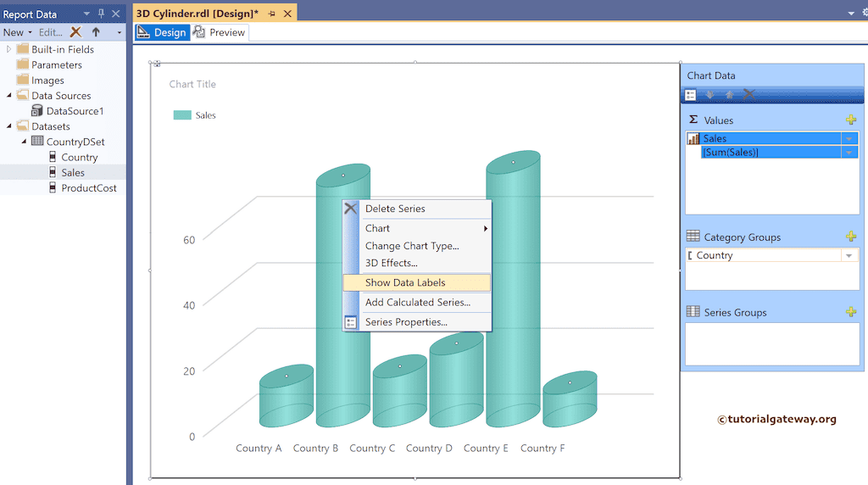Switch to Preview view
The image size is (868, 485).
(220, 32)
